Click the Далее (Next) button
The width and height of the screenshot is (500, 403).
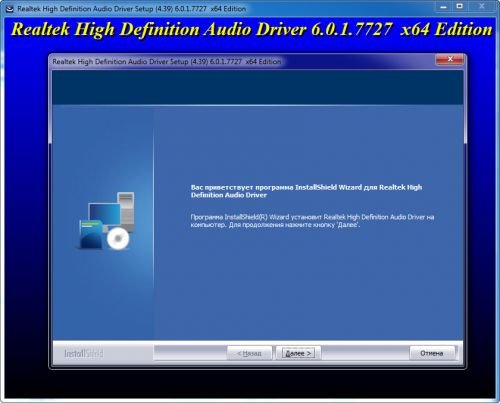click(x=298, y=353)
